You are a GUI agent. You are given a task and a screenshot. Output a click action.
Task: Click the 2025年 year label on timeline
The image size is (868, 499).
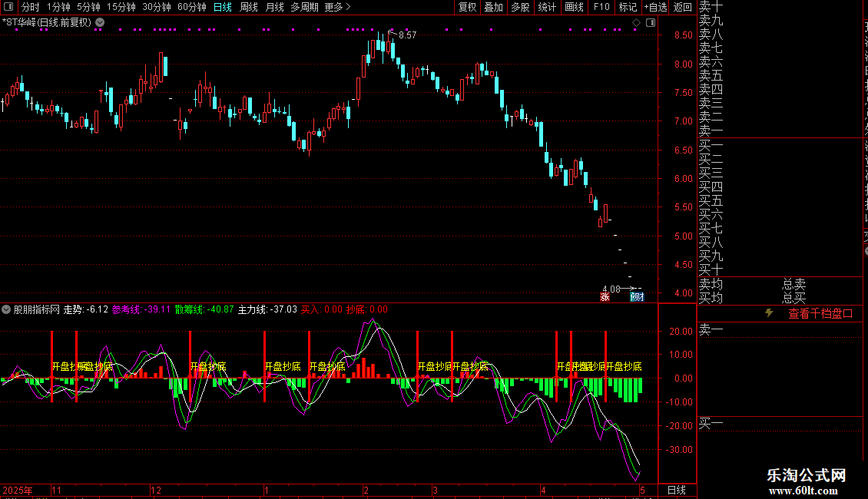pos(17,490)
